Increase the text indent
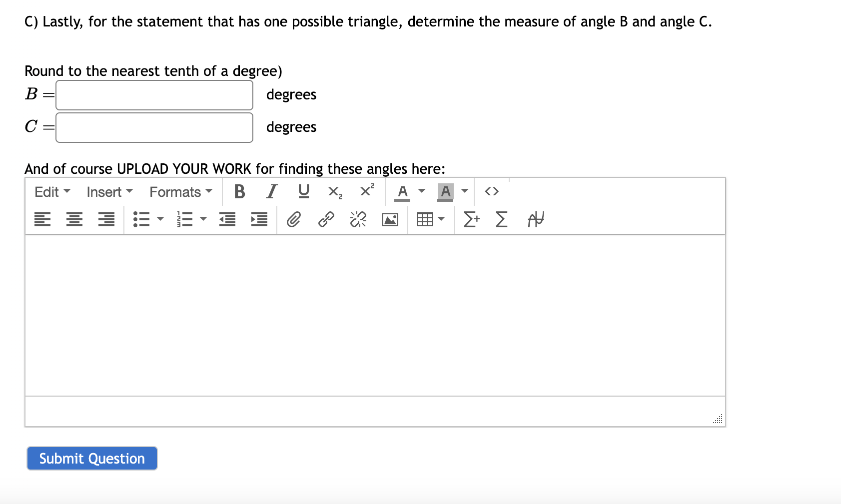This screenshot has height=504, width=841. coord(259,219)
